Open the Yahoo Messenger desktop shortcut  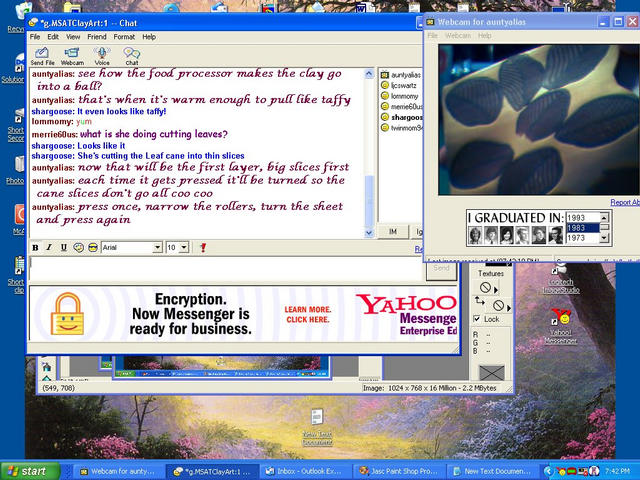(x=561, y=326)
